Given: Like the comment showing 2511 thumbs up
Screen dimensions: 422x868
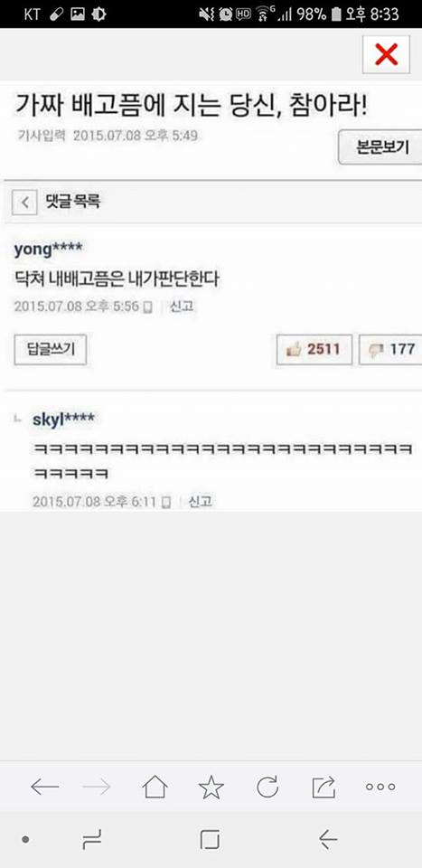Looking at the screenshot, I should coord(314,350).
